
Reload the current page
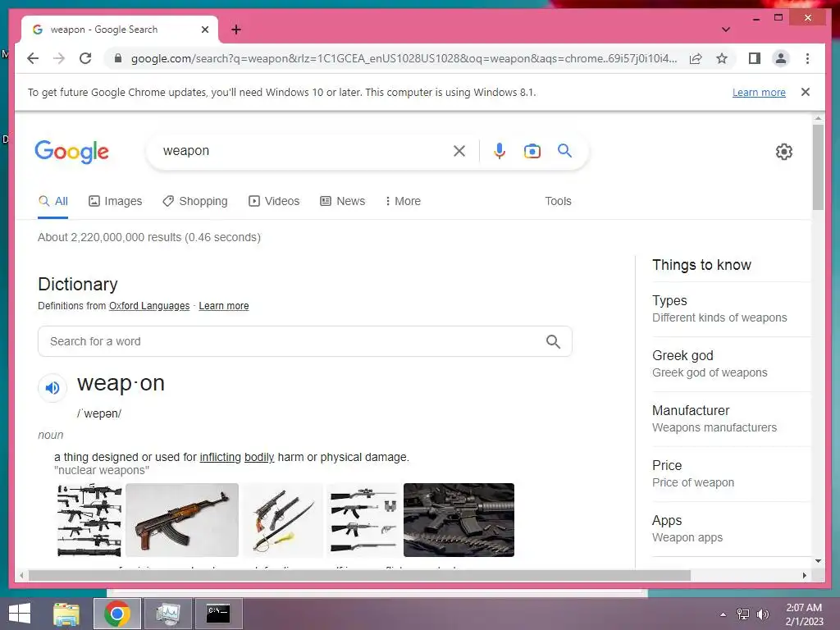click(x=85, y=58)
